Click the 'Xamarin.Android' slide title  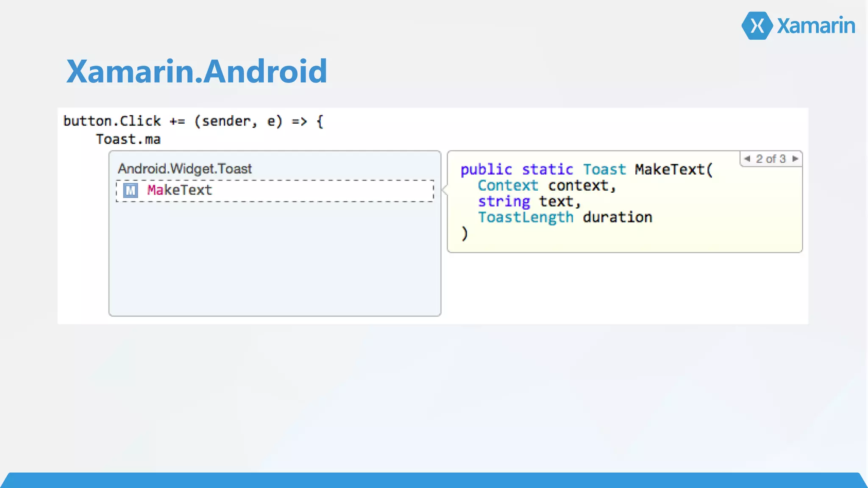tap(197, 71)
